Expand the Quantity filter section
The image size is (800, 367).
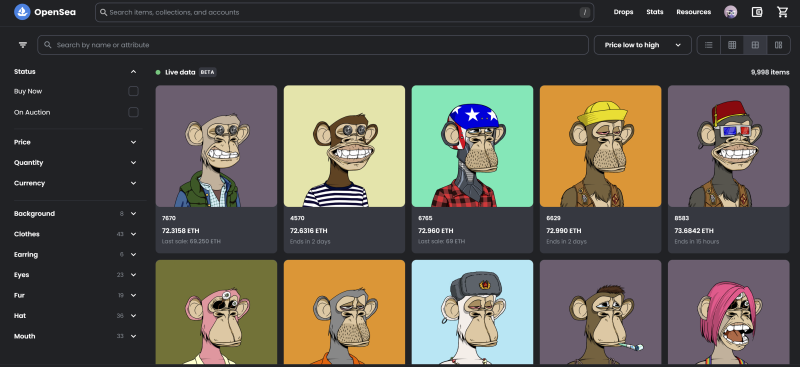(x=133, y=163)
